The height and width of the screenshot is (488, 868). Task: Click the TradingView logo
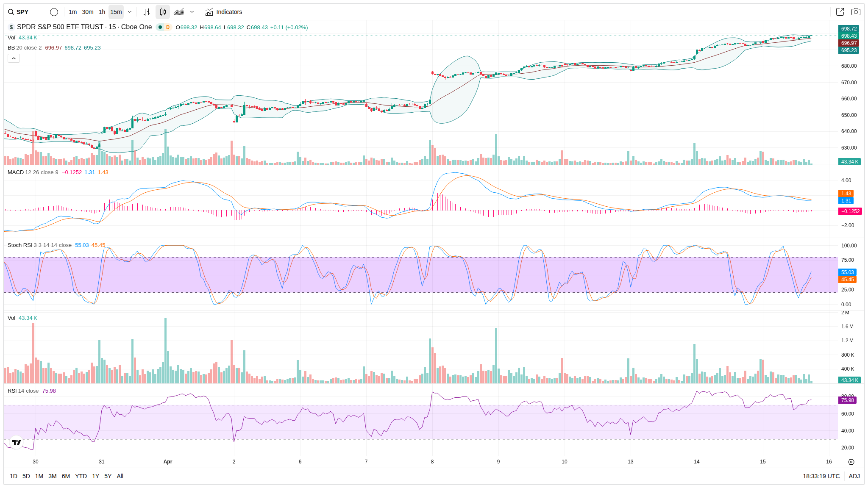coord(16,442)
